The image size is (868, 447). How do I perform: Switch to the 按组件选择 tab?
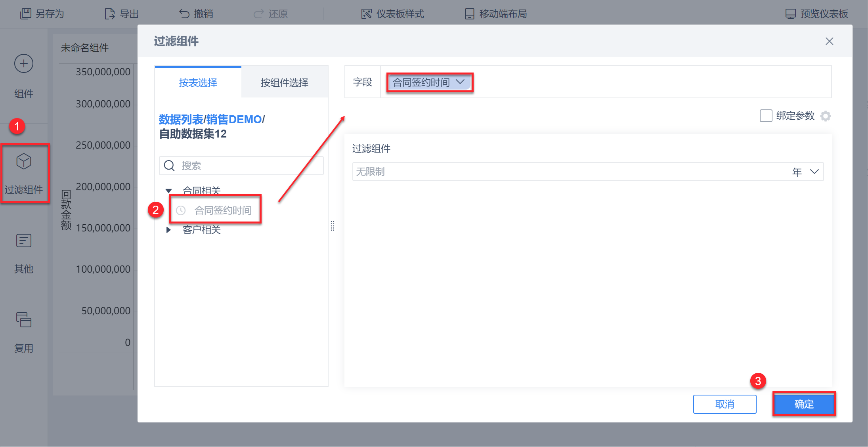[284, 82]
